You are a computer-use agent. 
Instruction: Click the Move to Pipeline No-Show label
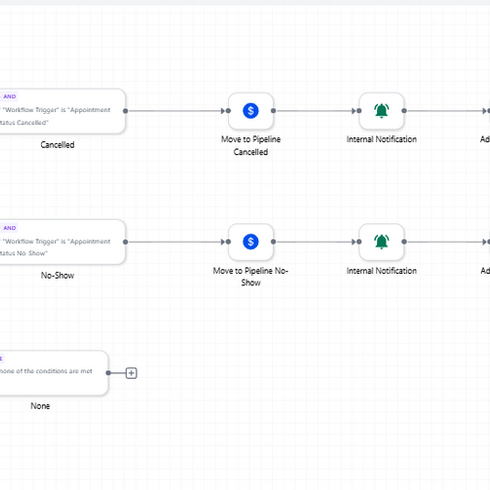[x=251, y=276]
